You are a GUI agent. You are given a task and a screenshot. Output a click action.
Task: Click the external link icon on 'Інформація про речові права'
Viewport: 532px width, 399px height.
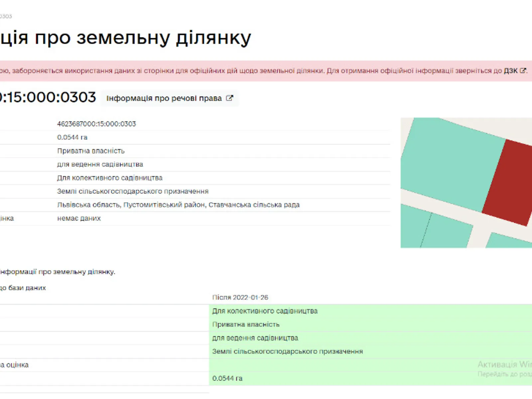tap(229, 98)
